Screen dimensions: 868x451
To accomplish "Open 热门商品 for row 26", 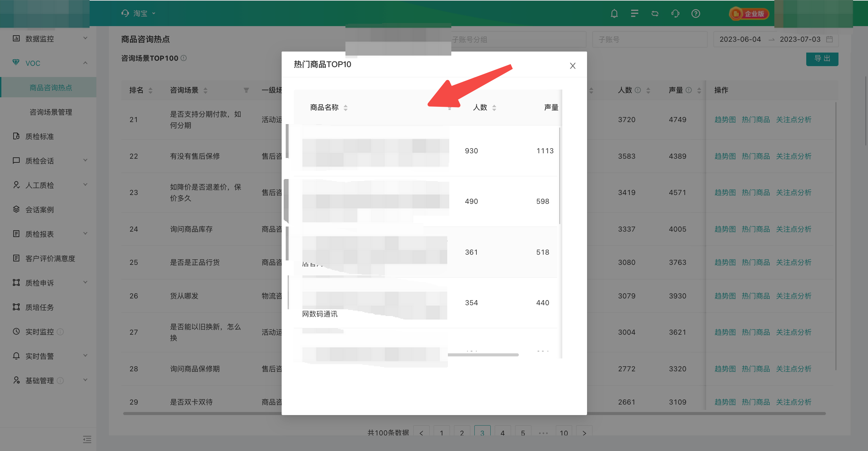I will click(x=756, y=296).
